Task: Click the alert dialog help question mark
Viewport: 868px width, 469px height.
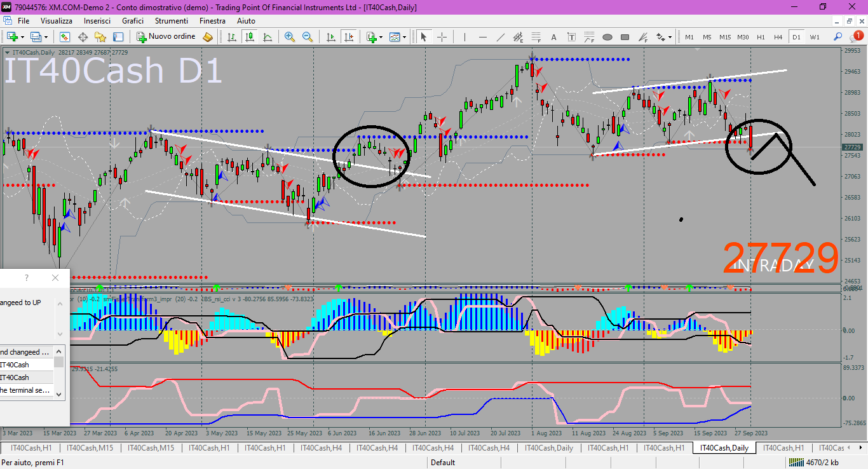Action: click(27, 278)
